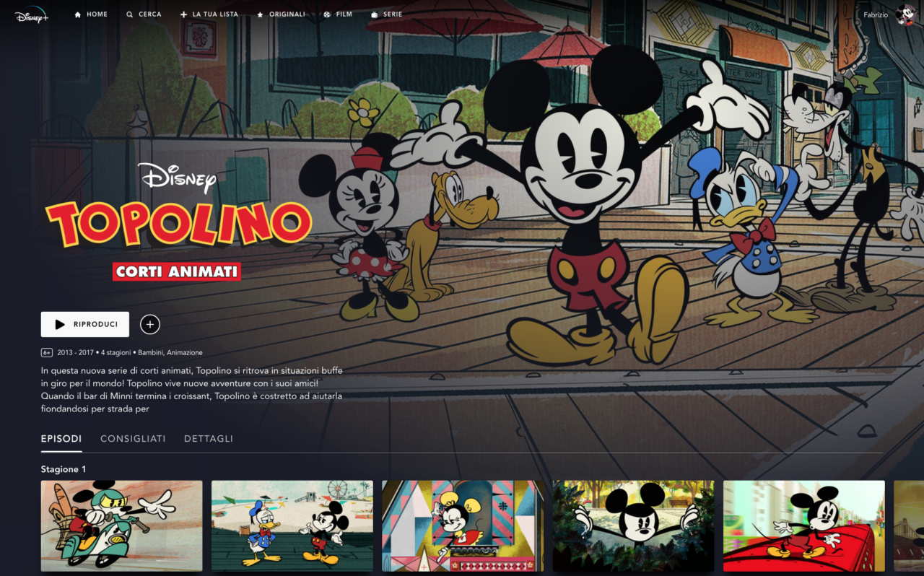The image size is (924, 576).
Task: Click the episode thumbnail with Donald Duck
Action: pyautogui.click(x=292, y=526)
